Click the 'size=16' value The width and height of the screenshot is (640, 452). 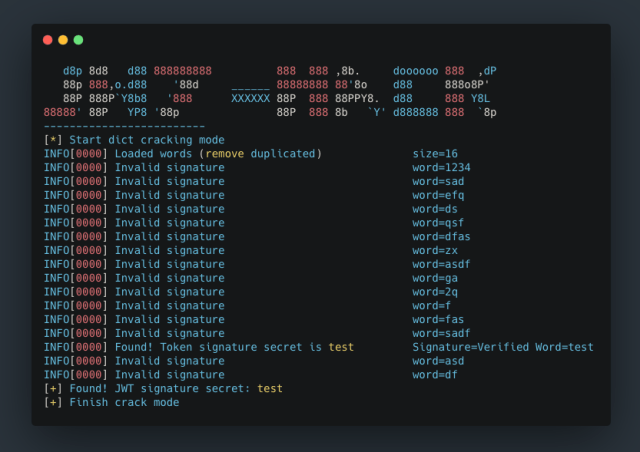[436, 154]
